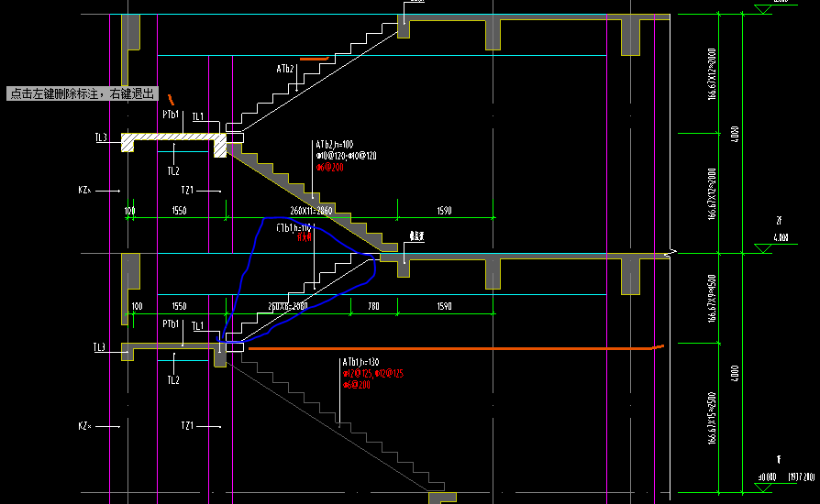Click the white landing-slab leader label by the ATb2 flight foot
This screenshot has height=504, width=820.
click(416, 236)
